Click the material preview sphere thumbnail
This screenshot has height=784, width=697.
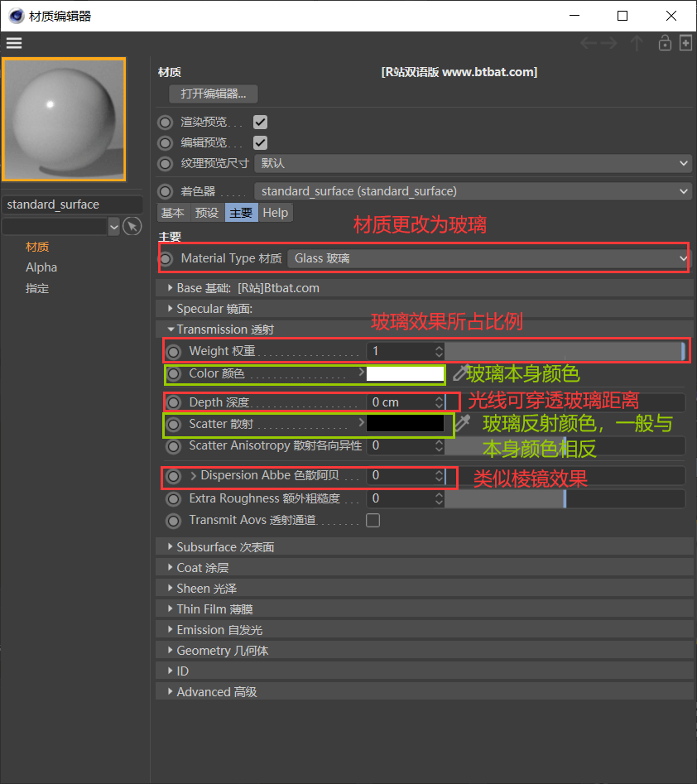click(64, 119)
